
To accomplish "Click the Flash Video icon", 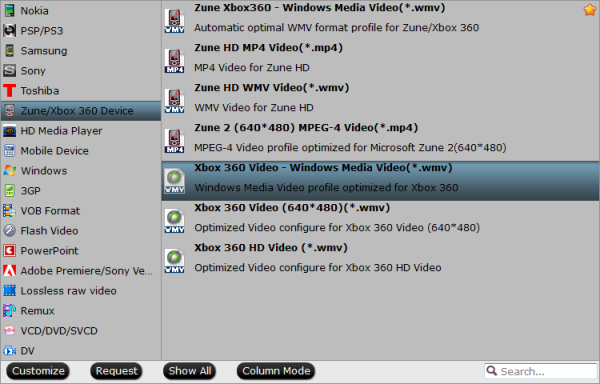I will click(x=9, y=231).
